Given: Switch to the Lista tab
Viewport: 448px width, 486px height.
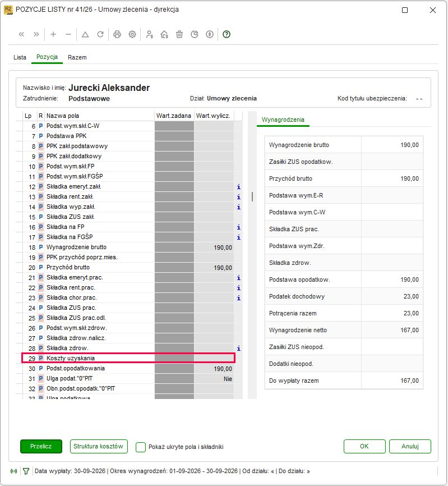Looking at the screenshot, I should coord(20,57).
